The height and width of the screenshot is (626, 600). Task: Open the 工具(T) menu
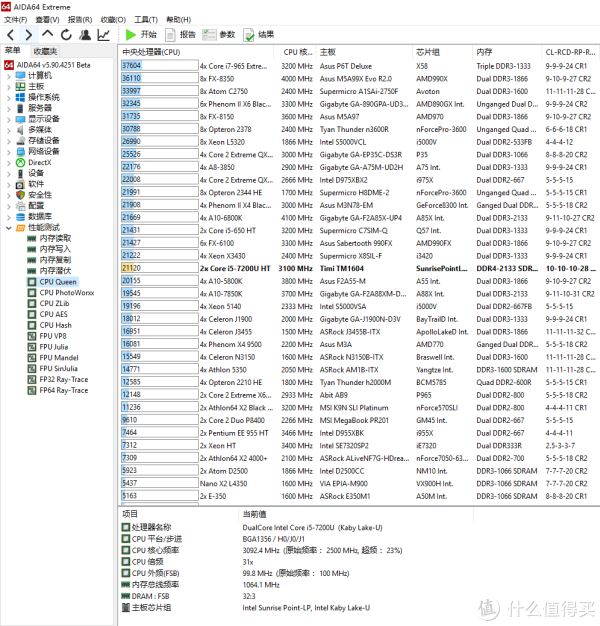tap(146, 20)
